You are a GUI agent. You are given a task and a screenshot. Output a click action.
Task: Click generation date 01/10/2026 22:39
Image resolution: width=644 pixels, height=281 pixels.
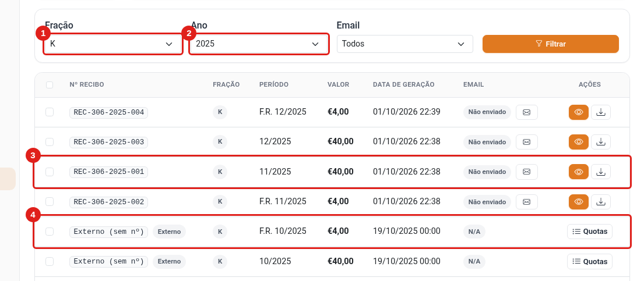tap(407, 112)
